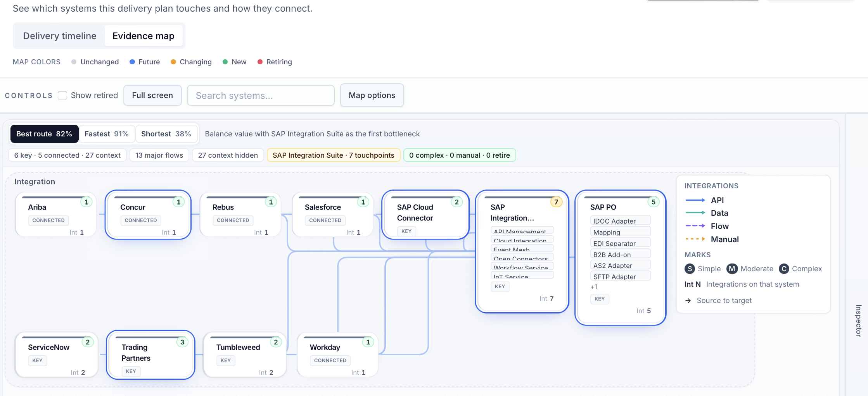This screenshot has height=396, width=868.
Task: Select the Ariba system card
Action: pyautogui.click(x=56, y=215)
